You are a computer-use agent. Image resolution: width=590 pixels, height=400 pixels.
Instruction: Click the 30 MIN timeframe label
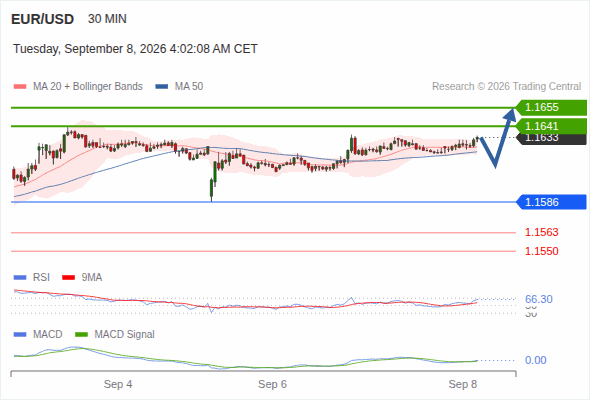click(x=107, y=19)
